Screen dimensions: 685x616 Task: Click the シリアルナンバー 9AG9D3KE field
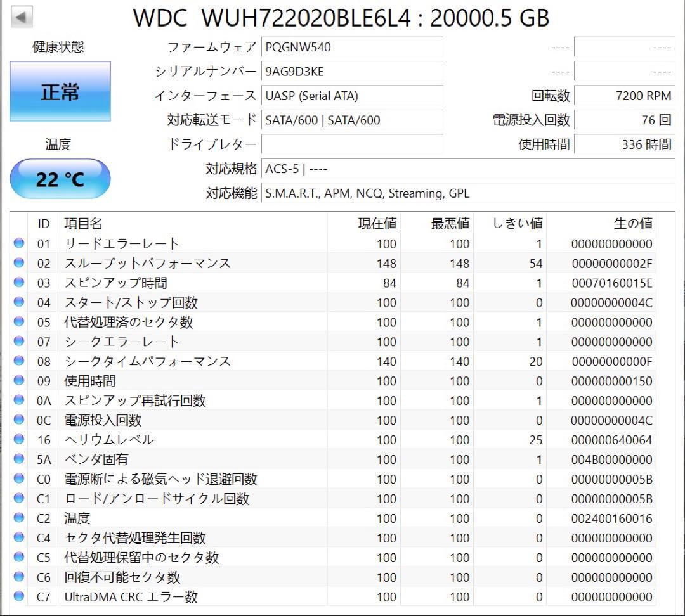pos(352,72)
